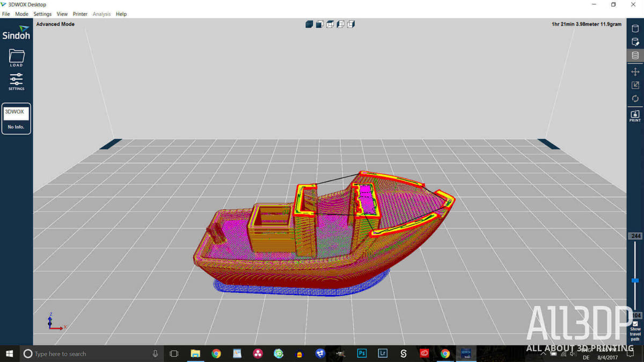Open the Settings menu
The image size is (644, 362).
click(42, 14)
